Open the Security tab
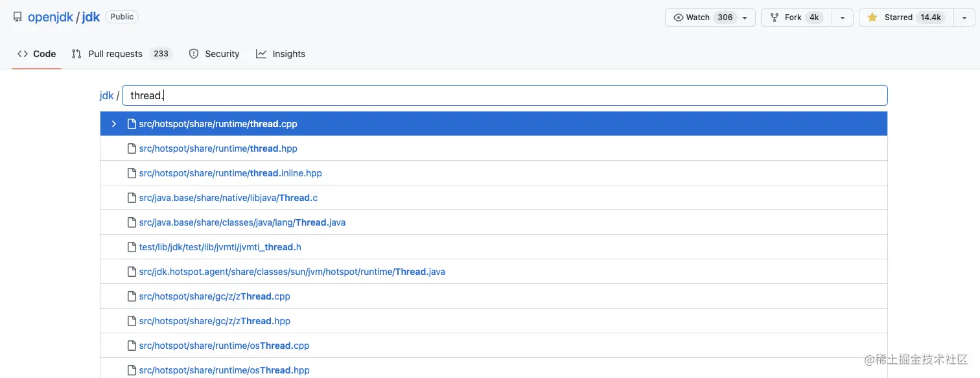 pyautogui.click(x=214, y=54)
